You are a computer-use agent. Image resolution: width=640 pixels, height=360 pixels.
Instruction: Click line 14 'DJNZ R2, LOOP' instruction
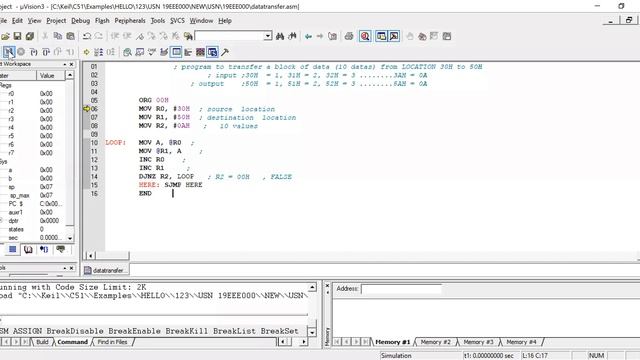[166, 177]
